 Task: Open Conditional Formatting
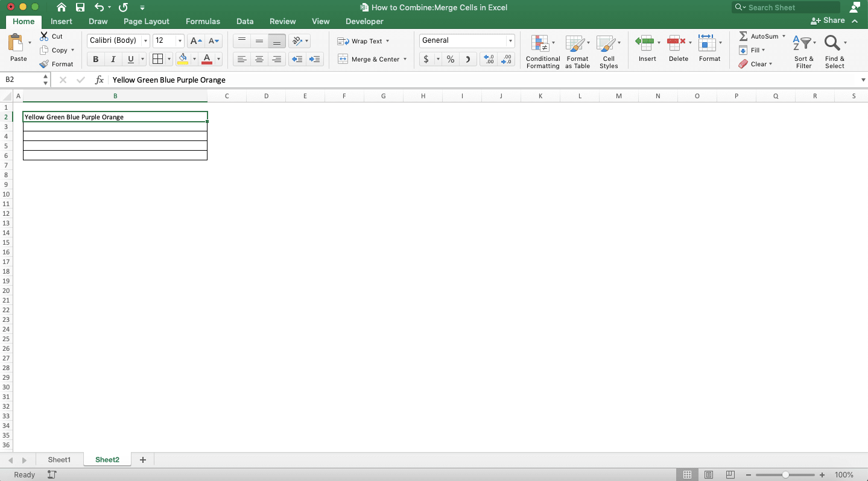click(543, 51)
